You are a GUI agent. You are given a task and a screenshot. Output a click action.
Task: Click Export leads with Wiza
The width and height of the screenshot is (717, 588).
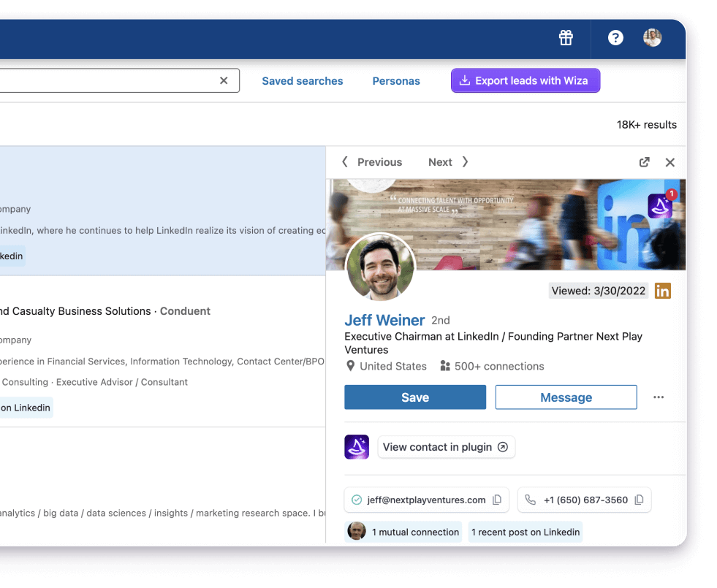click(x=526, y=80)
